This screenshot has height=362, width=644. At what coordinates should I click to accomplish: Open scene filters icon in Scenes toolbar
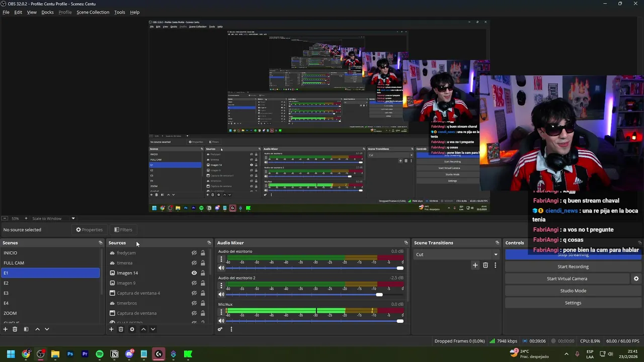(x=26, y=329)
